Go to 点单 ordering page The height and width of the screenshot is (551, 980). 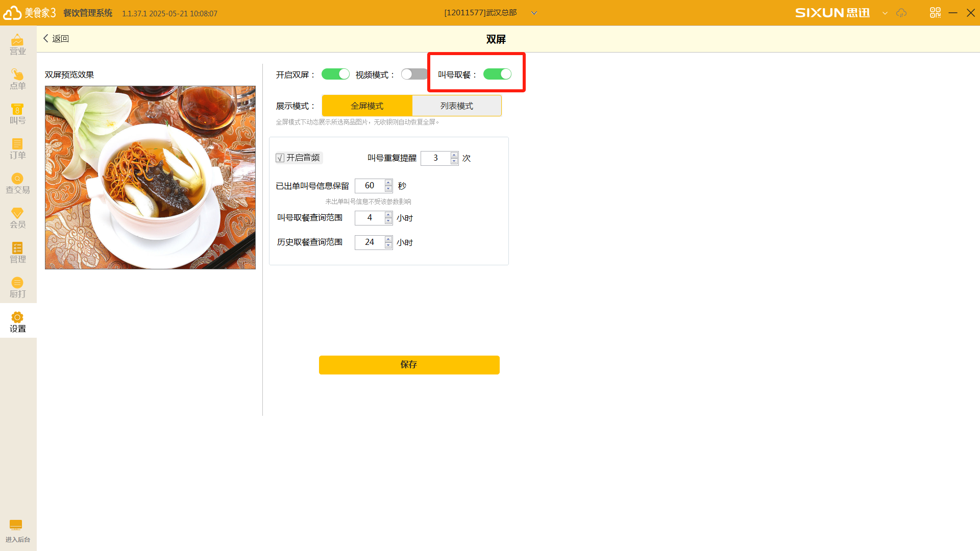[x=18, y=80]
